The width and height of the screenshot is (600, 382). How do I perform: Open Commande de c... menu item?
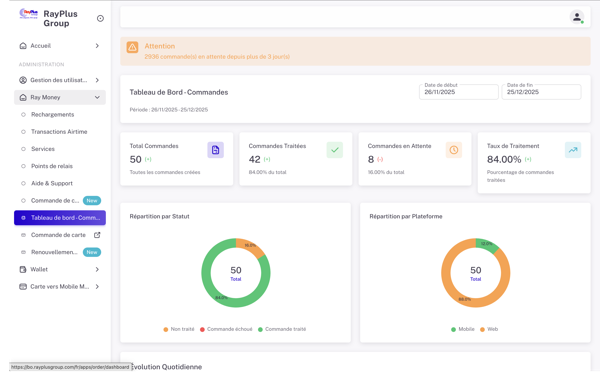pyautogui.click(x=60, y=201)
